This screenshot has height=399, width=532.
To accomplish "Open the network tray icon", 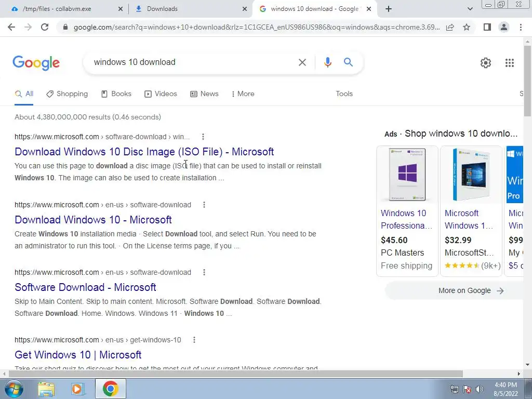I will [454, 389].
